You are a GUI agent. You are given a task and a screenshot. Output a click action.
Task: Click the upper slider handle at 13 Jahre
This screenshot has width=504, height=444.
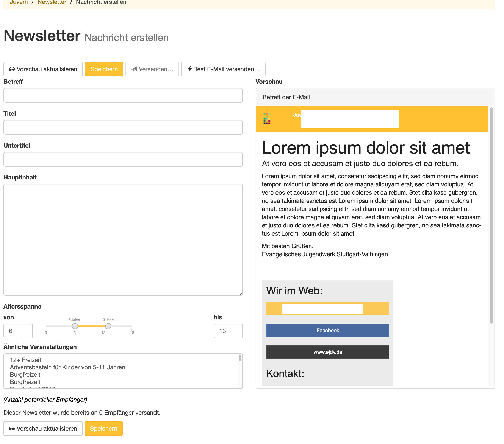pyautogui.click(x=108, y=326)
